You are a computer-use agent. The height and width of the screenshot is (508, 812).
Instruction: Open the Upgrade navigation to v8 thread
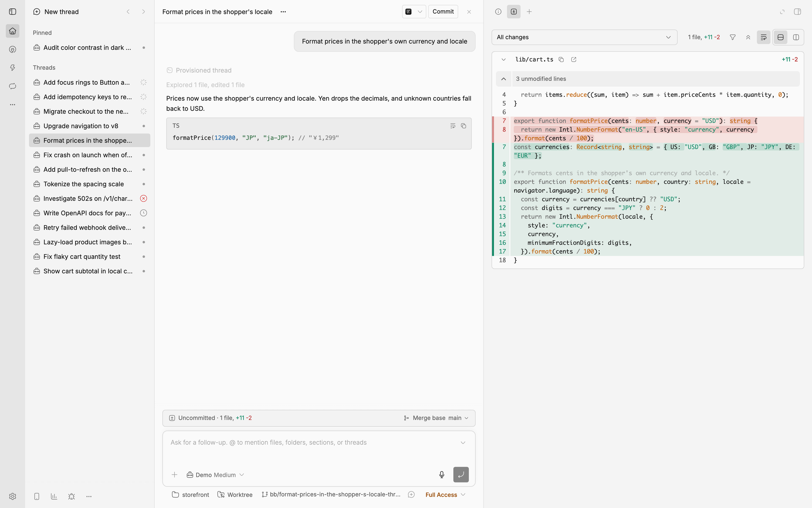pos(90,126)
